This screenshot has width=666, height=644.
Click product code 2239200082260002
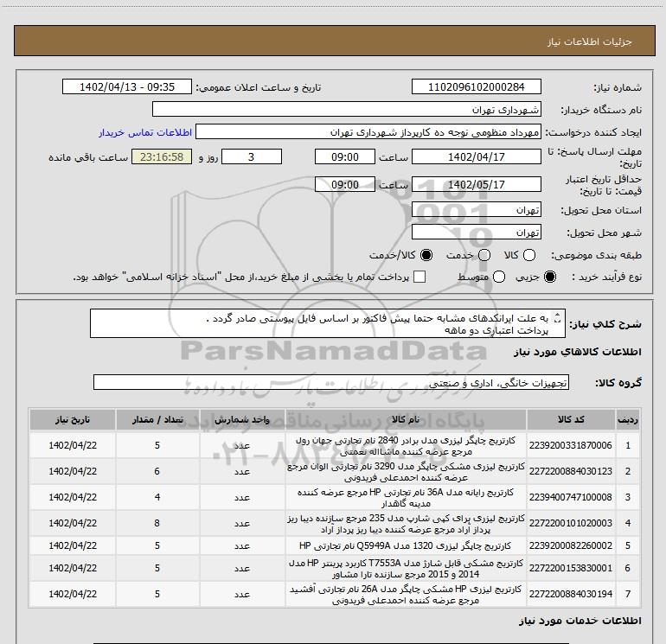click(x=571, y=545)
